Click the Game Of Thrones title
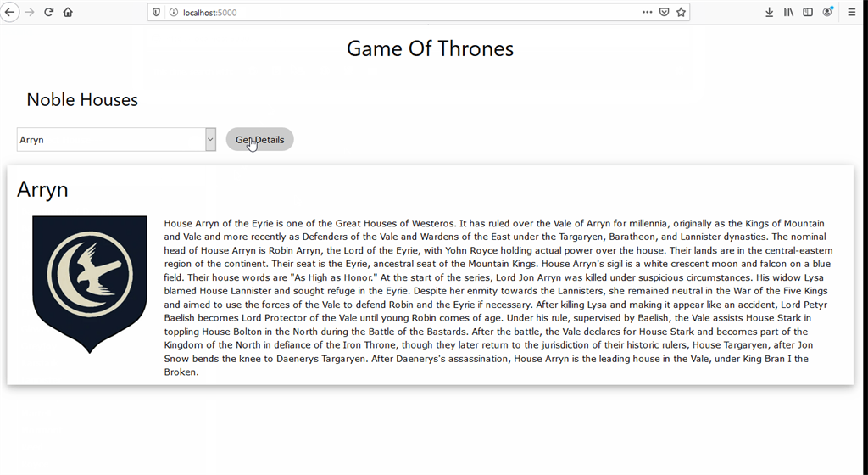868x475 pixels. click(430, 48)
